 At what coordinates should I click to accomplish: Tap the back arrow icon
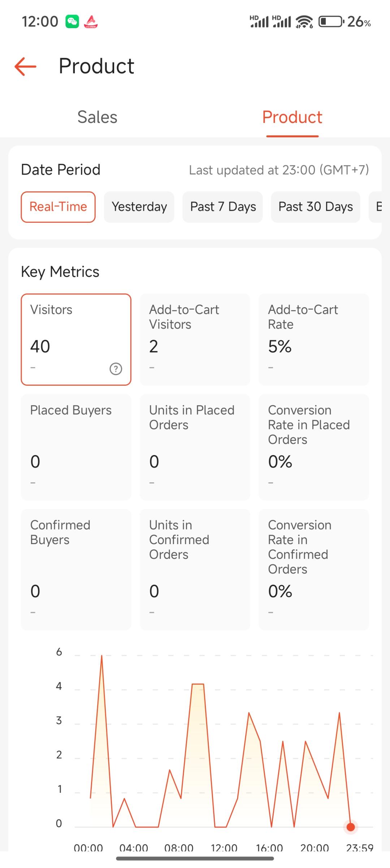click(25, 67)
